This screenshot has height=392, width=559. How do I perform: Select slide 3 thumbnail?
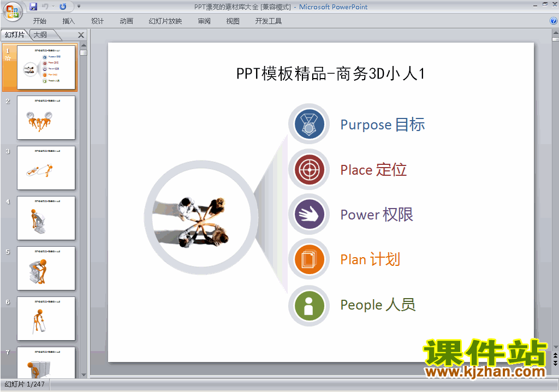(x=46, y=168)
